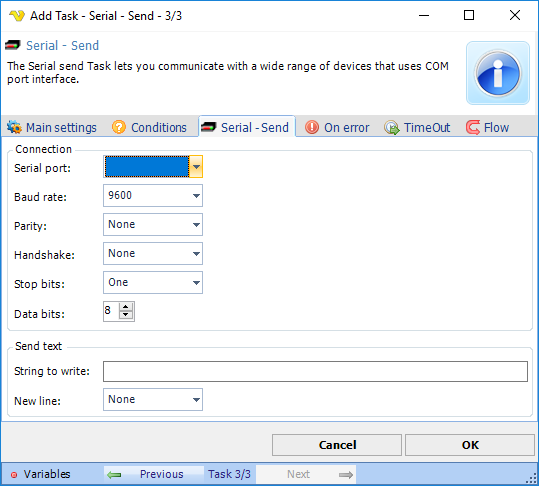The image size is (539, 486).
Task: Click the Main settings gear icon
Action: (x=14, y=127)
